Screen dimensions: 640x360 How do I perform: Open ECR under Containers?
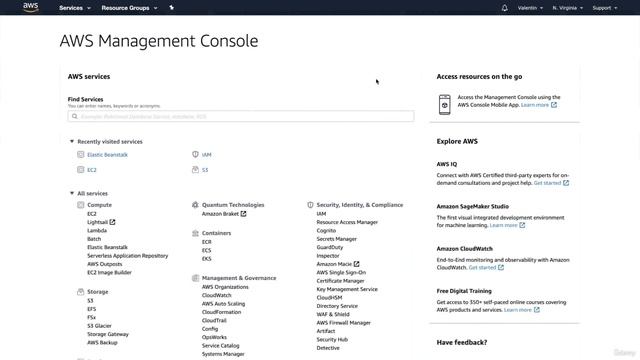click(x=207, y=242)
